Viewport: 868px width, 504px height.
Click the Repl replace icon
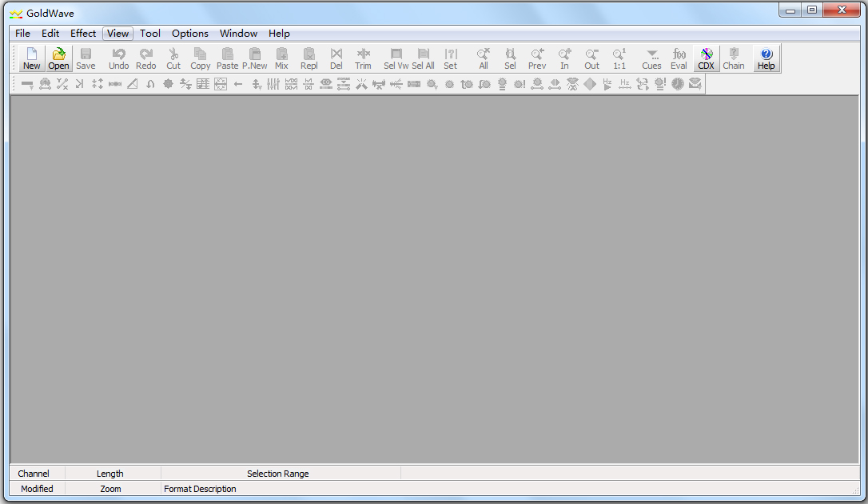[x=309, y=58]
